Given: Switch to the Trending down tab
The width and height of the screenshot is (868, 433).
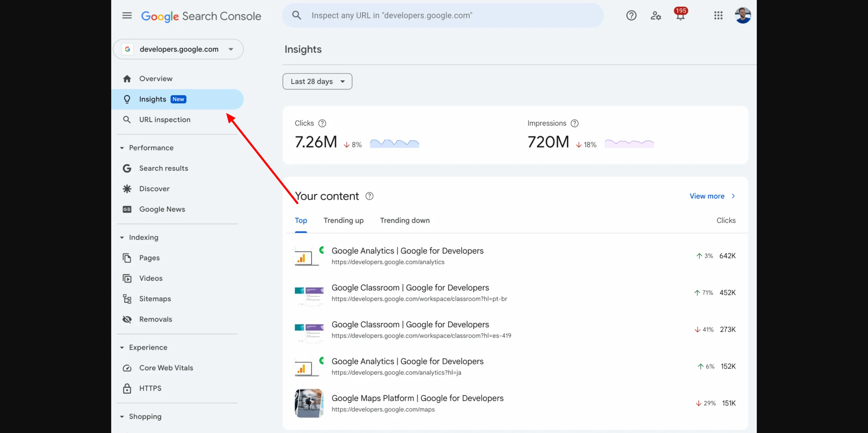Looking at the screenshot, I should (405, 221).
